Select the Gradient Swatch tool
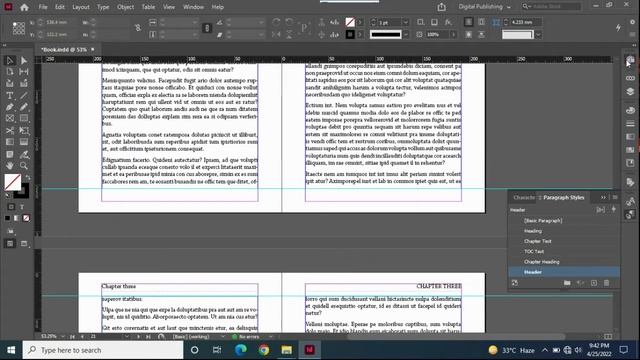The width and height of the screenshot is (640, 360). click(x=10, y=142)
